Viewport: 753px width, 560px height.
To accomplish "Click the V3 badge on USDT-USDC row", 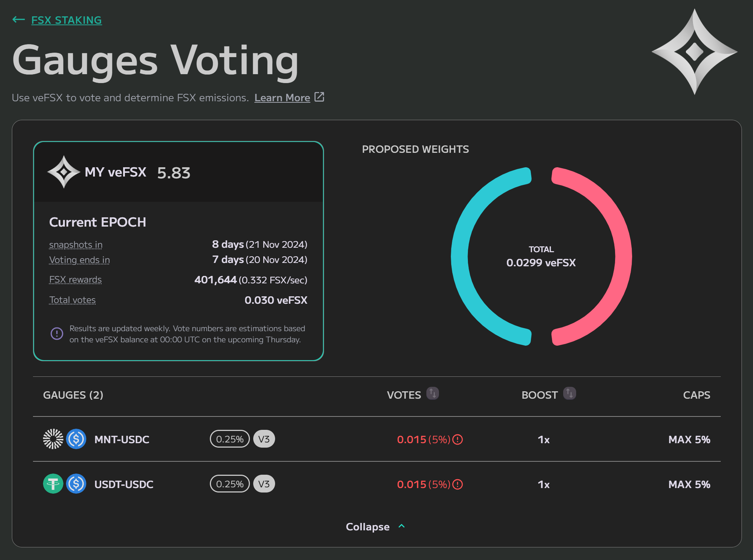I will tap(264, 484).
